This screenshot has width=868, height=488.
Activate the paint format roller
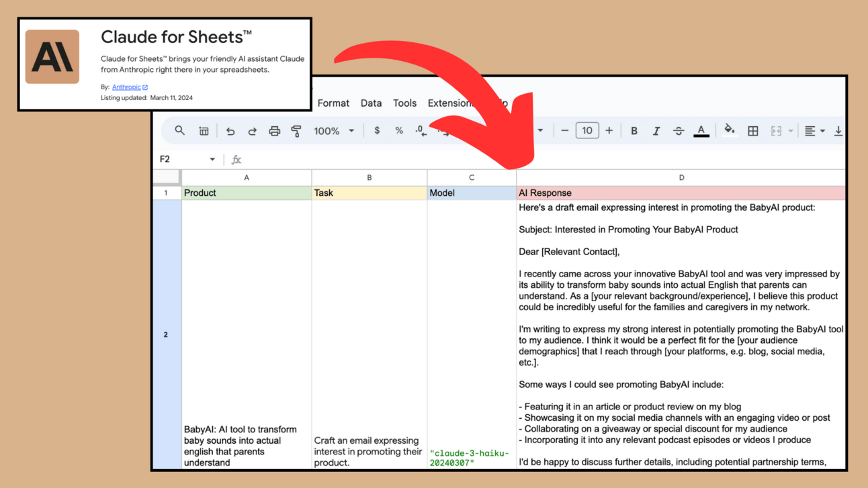point(296,132)
